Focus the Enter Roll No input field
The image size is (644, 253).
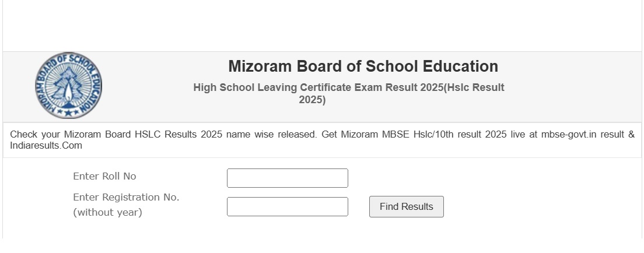click(287, 178)
